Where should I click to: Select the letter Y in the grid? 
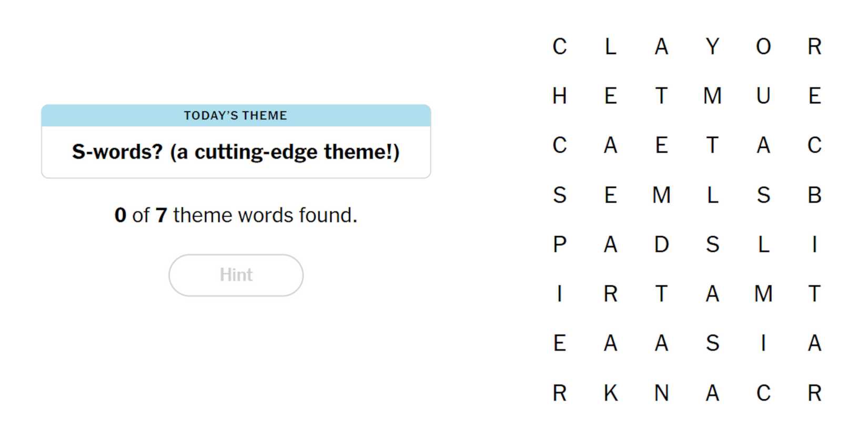pos(712,47)
